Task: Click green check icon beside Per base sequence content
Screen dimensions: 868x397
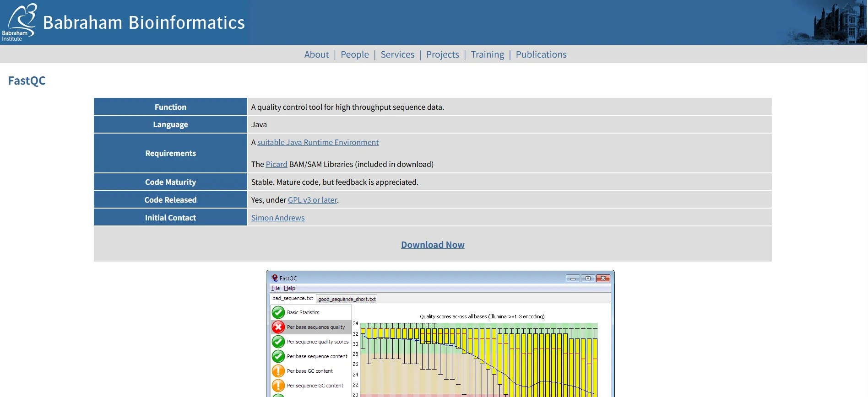Action: click(x=278, y=356)
